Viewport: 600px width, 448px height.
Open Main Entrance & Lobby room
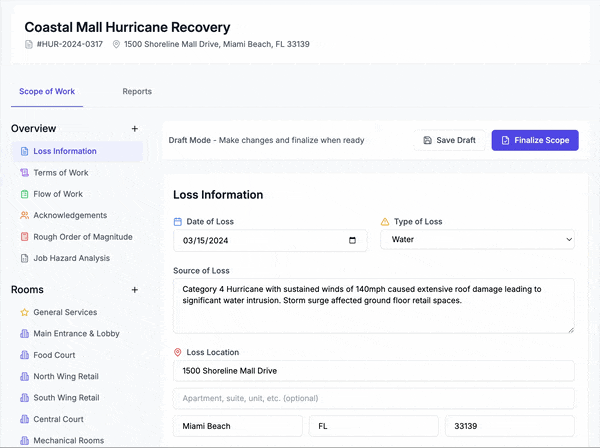click(x=76, y=334)
